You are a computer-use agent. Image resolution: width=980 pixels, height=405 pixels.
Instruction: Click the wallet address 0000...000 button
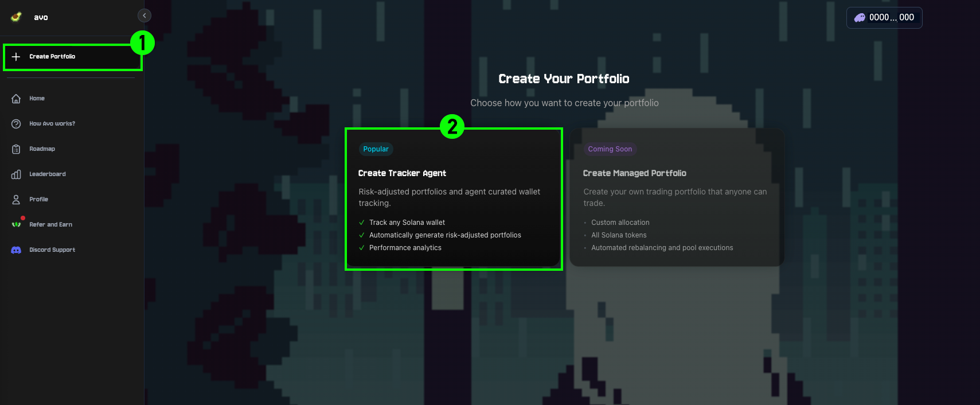click(884, 18)
